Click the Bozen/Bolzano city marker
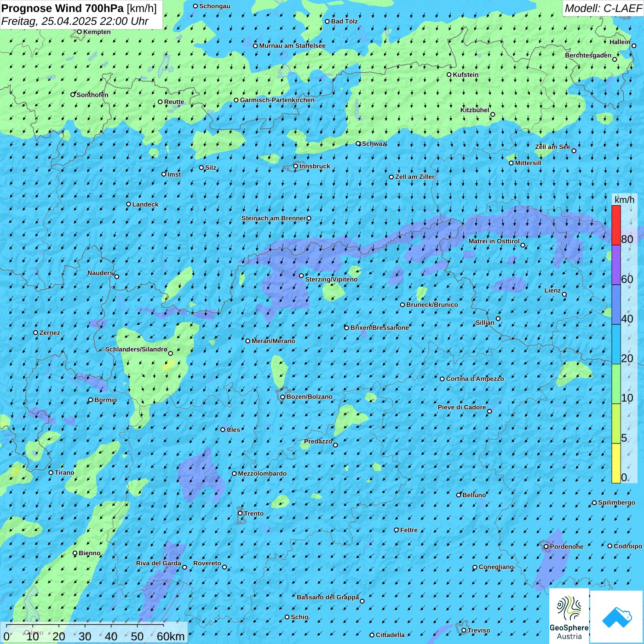644x644 pixels. pyautogui.click(x=283, y=397)
